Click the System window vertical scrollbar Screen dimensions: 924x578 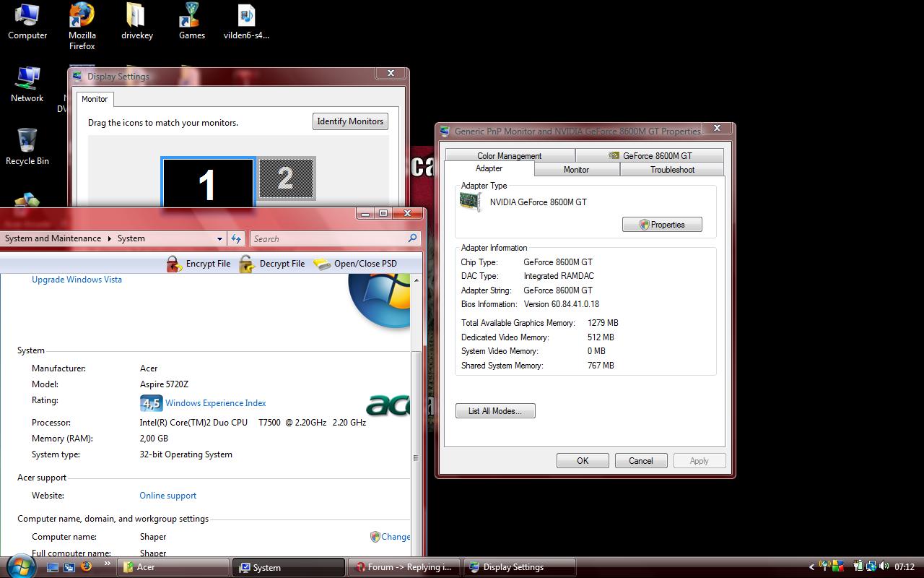[x=416, y=454]
